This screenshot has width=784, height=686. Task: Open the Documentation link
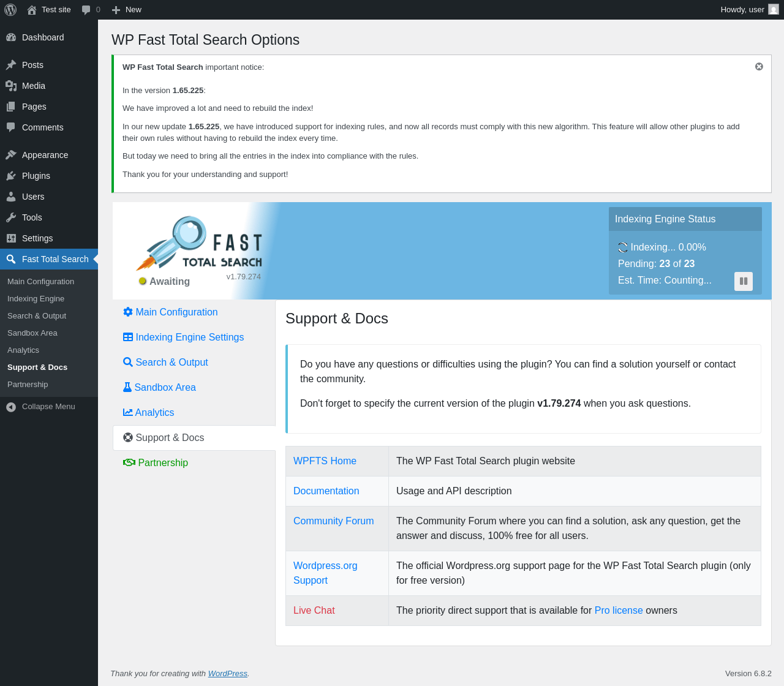326,491
